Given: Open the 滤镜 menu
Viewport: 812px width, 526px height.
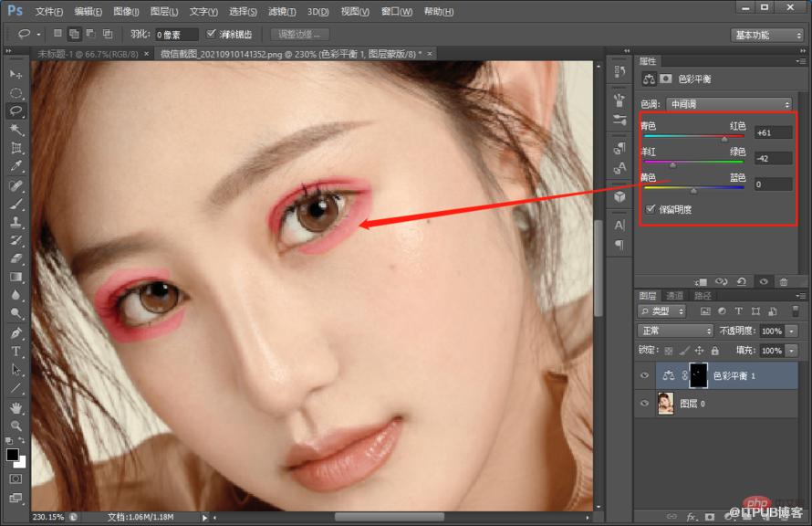Looking at the screenshot, I should tap(282, 11).
